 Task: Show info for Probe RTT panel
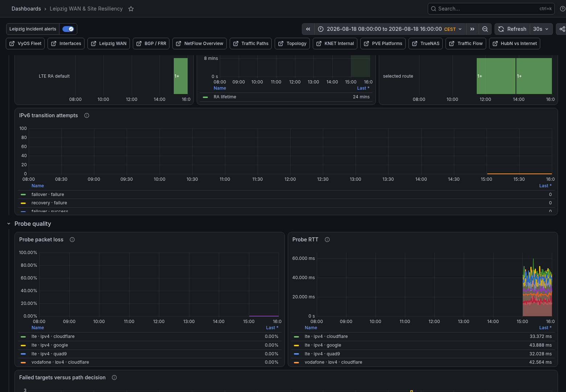coord(327,240)
